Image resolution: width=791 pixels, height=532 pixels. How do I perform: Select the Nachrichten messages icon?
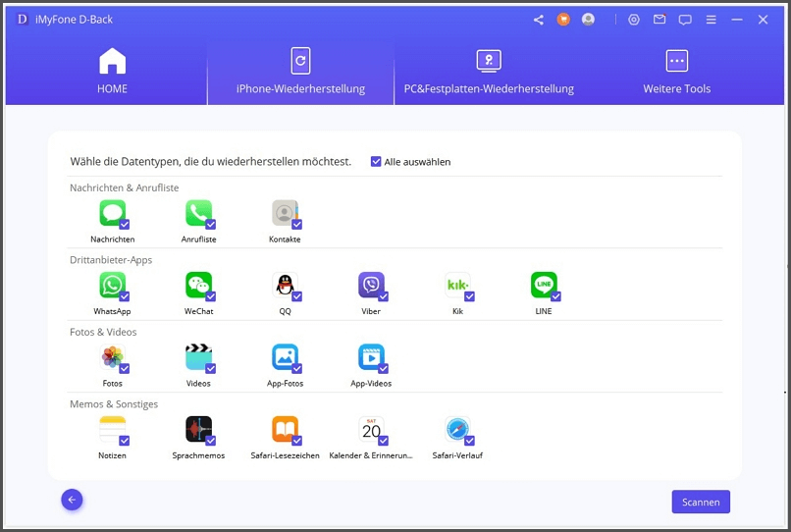click(113, 212)
